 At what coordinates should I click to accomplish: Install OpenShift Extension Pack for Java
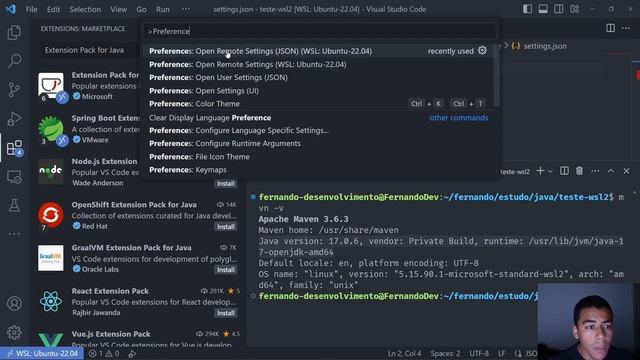[226, 227]
